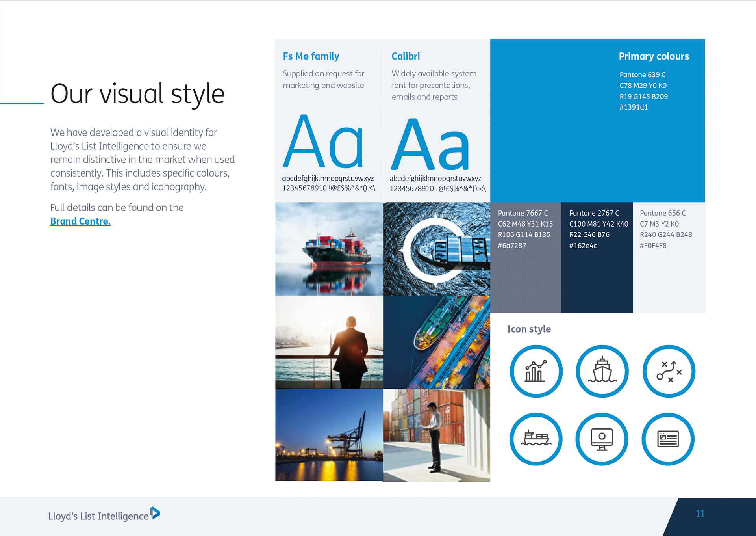756x536 pixels.
Task: Select the light Pantone 656 C swatch
Action: [669, 258]
